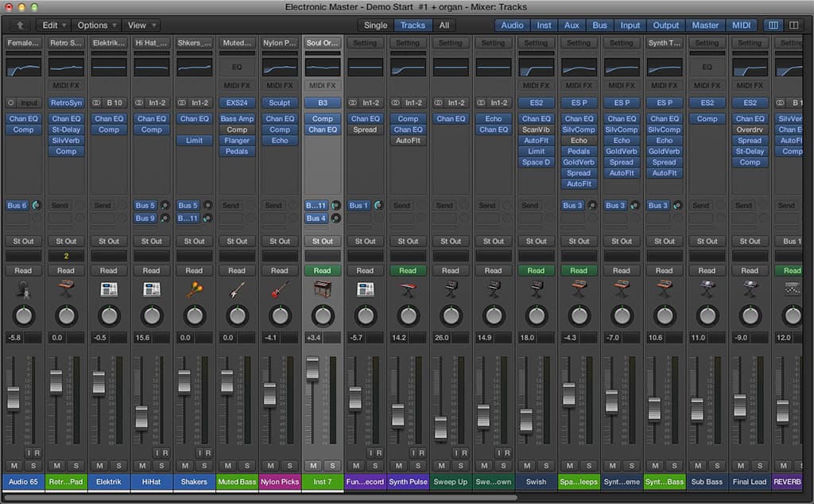Image resolution: width=814 pixels, height=504 pixels.
Task: Click the drum machine icon on Elektrik channel
Action: pos(109,289)
